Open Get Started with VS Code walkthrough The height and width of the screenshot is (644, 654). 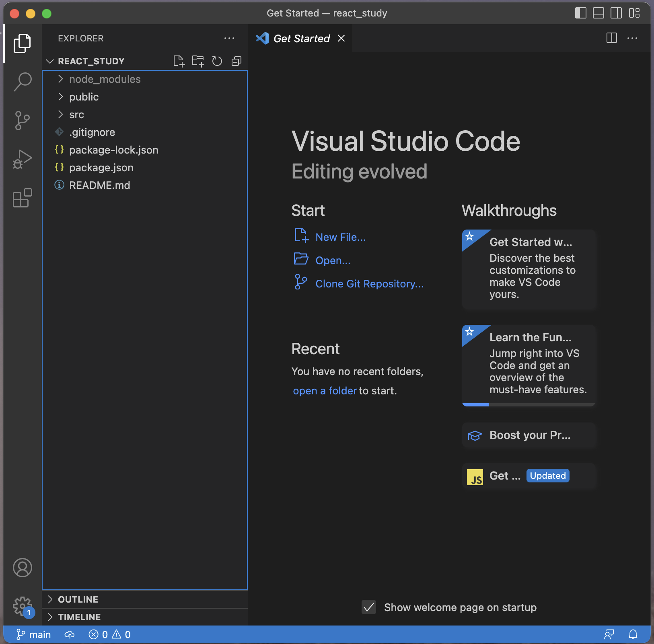[529, 269]
